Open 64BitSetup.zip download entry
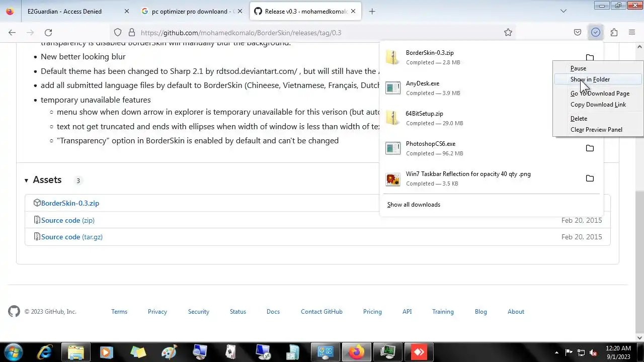 480,118
